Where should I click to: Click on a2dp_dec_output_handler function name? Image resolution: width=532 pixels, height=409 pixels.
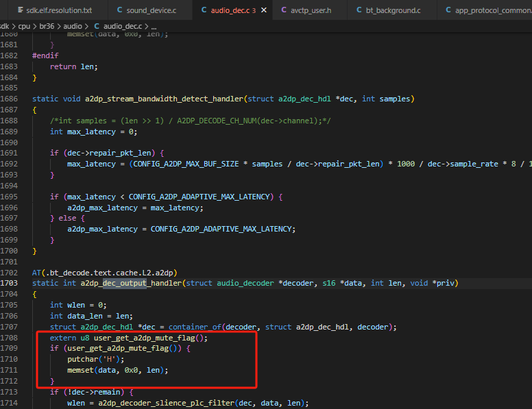[132, 283]
